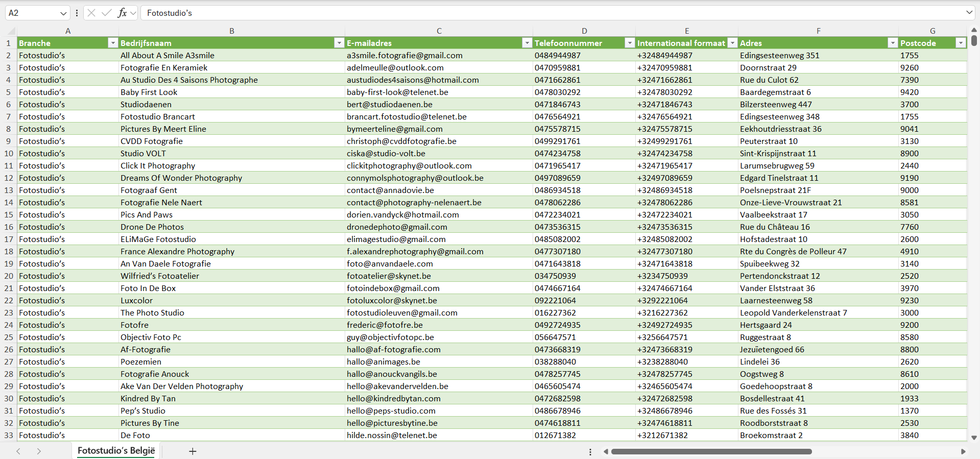Open the Postcode column filter dropdown
980x459 pixels.
(x=961, y=43)
